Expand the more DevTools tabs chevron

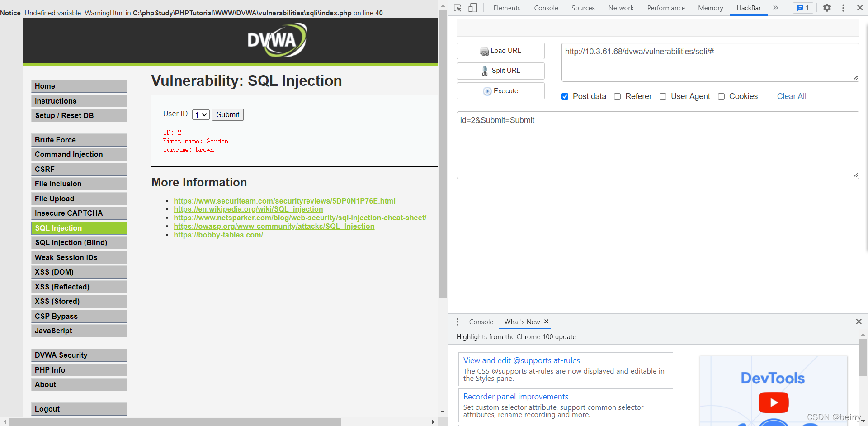coord(776,8)
